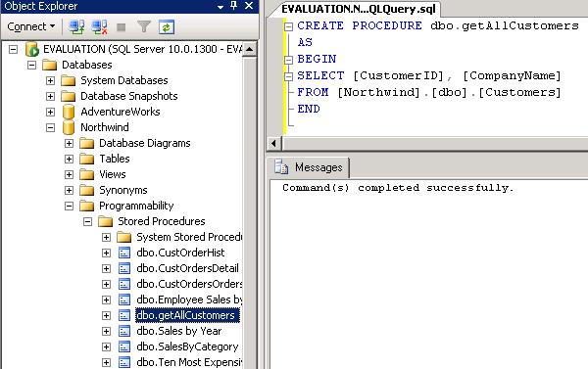588x369 pixels.
Task: Click the Object Explorer scroll up arrow
Action: coord(249,50)
